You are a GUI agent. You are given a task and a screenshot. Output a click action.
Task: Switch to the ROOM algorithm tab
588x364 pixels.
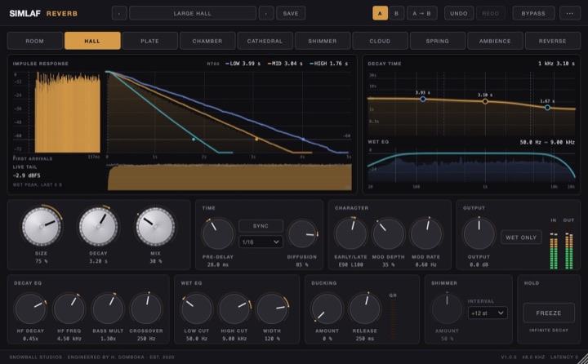click(x=35, y=41)
